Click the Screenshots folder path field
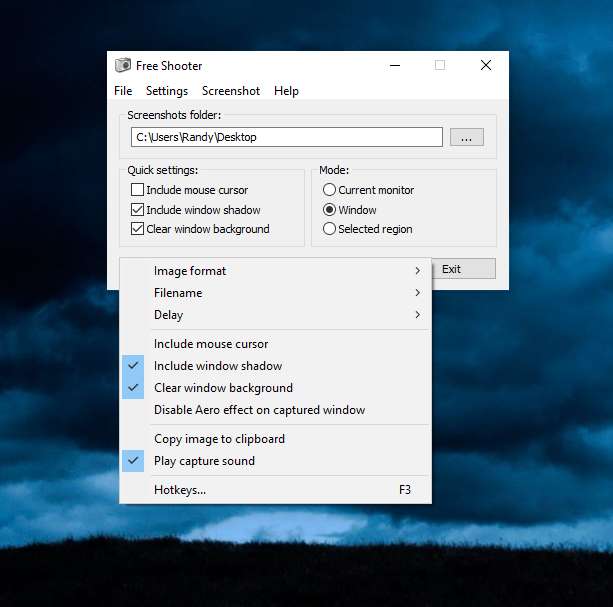Image resolution: width=613 pixels, height=607 pixels. tap(287, 137)
